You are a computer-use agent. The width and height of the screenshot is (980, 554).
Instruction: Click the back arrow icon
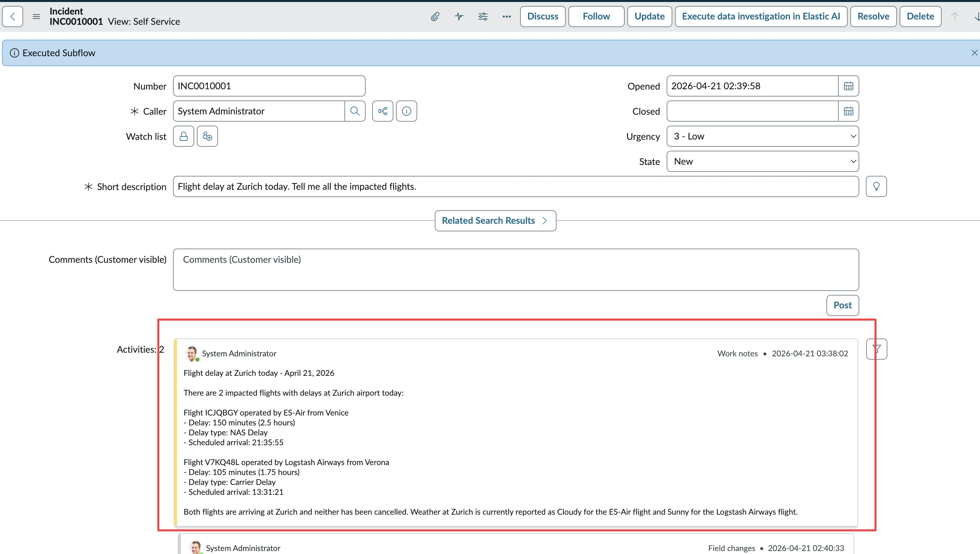[13, 16]
